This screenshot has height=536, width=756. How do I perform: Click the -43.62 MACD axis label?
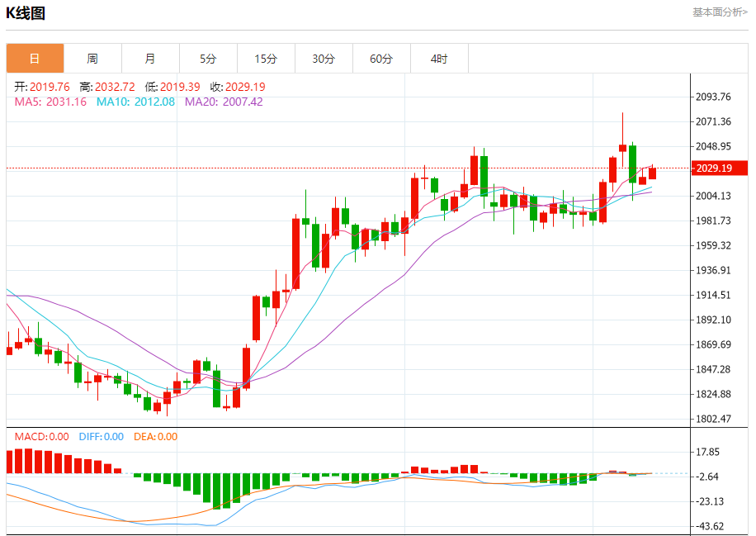708,526
